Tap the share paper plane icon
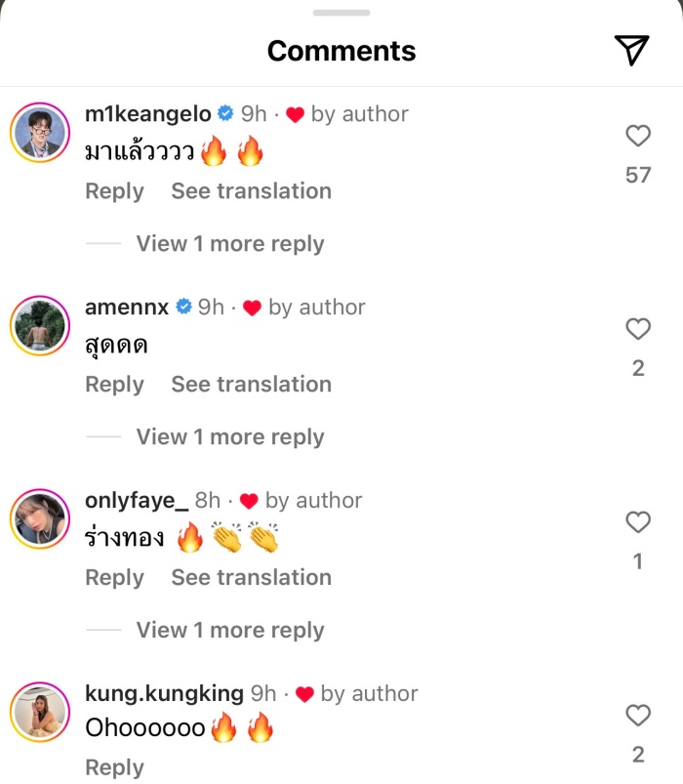Screen dimensions: 683x784 pos(631,51)
